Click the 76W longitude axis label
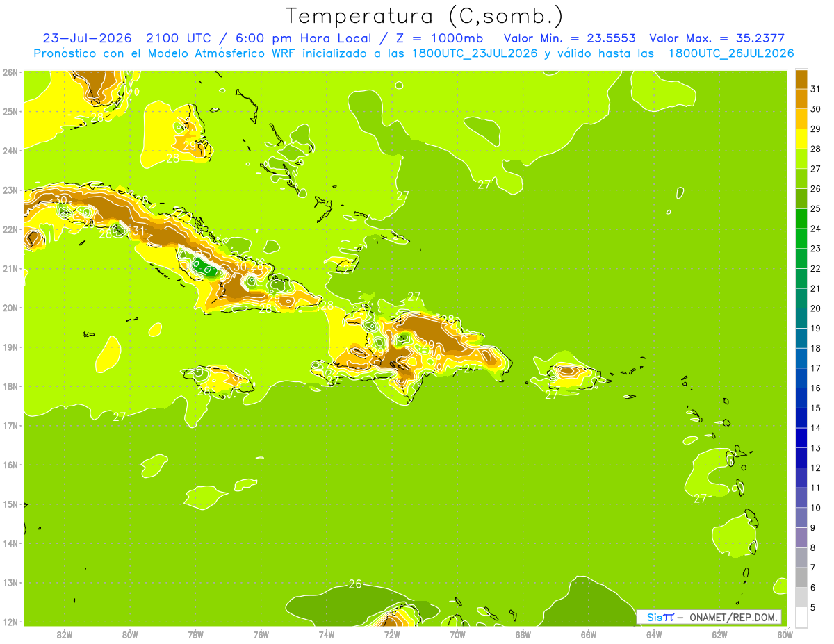834x644 pixels. click(261, 634)
